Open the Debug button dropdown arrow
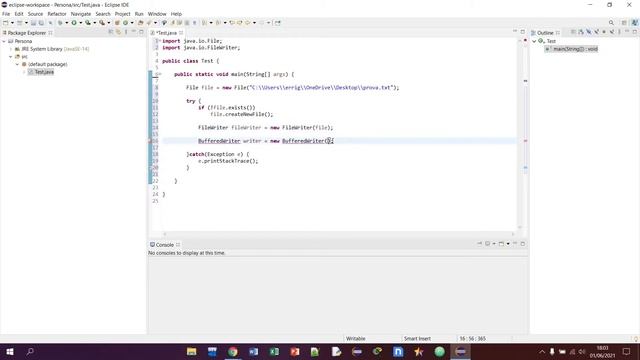 (x=67, y=23)
